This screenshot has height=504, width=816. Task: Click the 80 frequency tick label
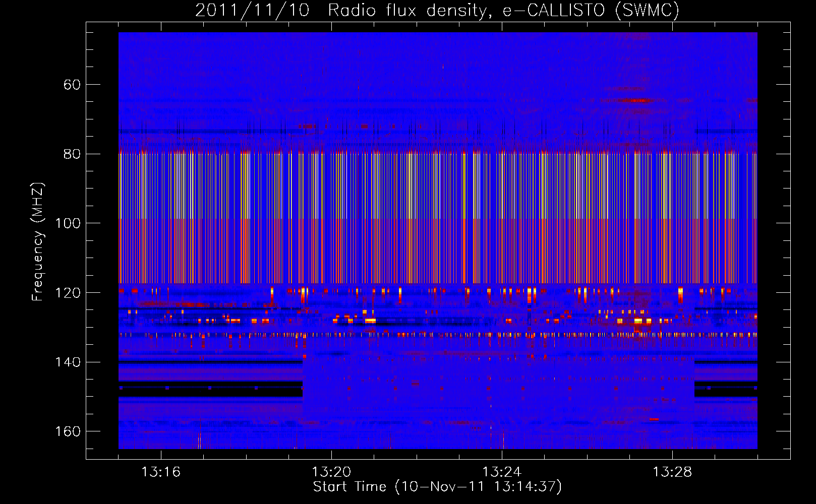click(x=72, y=154)
